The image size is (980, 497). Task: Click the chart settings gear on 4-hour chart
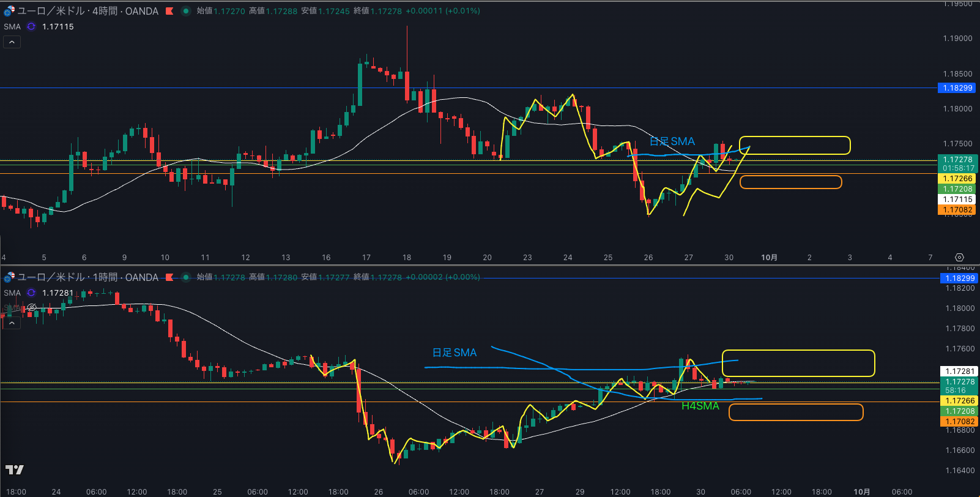click(959, 258)
